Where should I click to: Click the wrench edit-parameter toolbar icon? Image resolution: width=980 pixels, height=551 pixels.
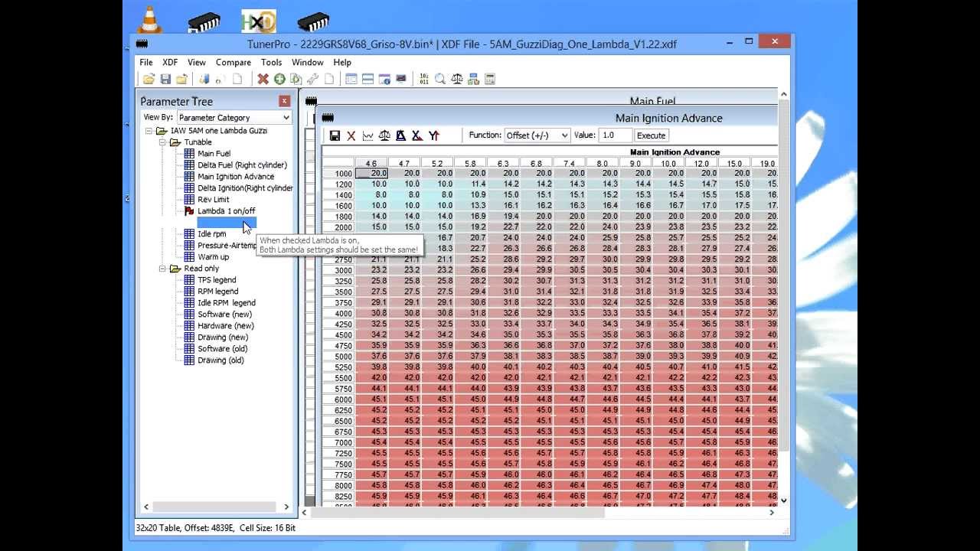click(312, 79)
